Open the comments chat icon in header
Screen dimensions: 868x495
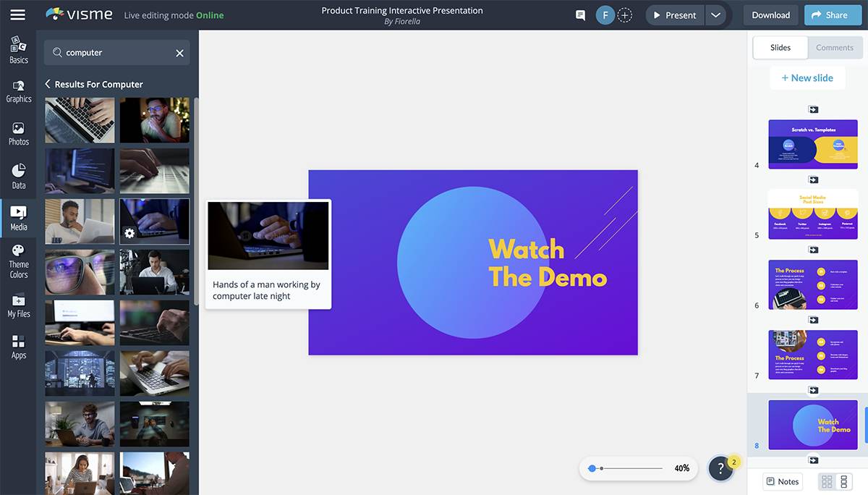click(x=580, y=15)
